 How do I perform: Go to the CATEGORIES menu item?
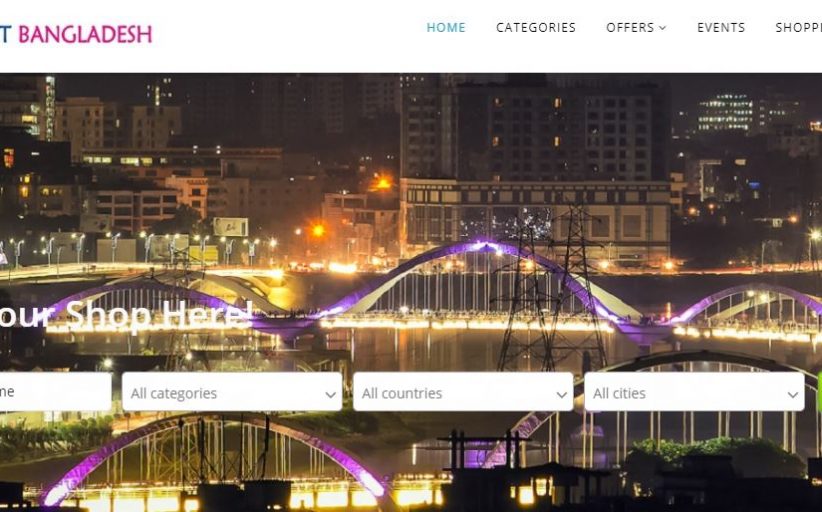tap(536, 28)
